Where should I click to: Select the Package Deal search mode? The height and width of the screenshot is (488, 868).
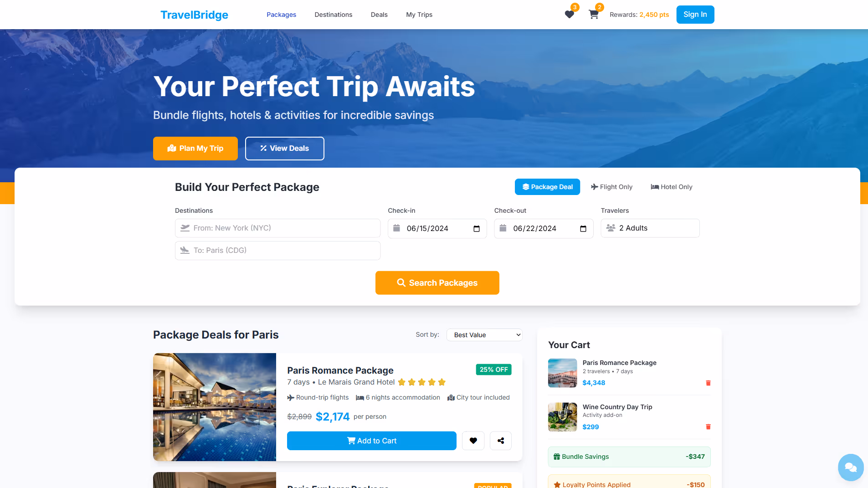[x=547, y=187]
